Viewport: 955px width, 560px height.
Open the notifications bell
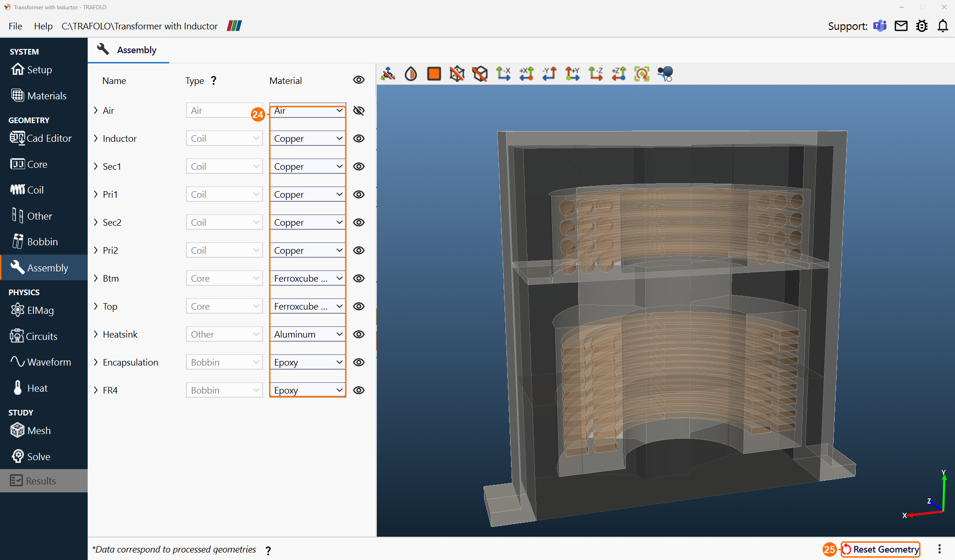(x=942, y=26)
